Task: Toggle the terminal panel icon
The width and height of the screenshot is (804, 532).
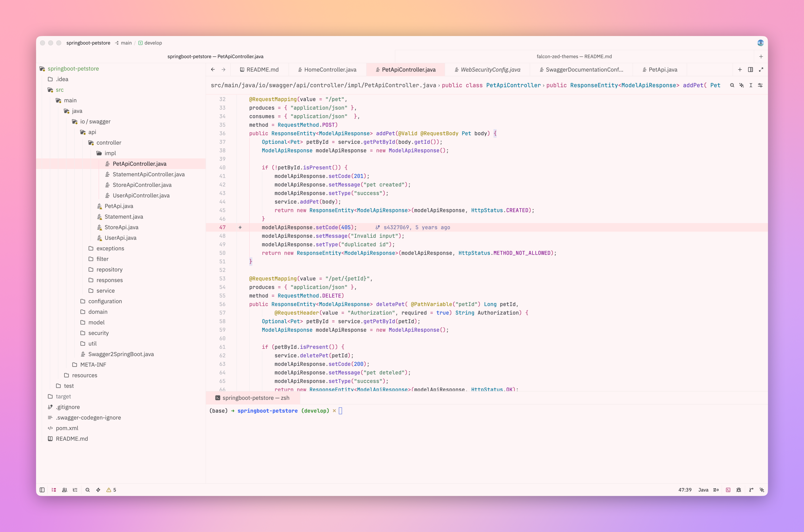Action: 728,490
